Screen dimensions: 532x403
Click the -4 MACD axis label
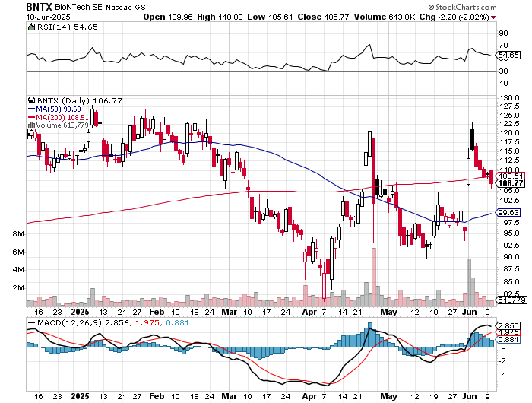(502, 376)
